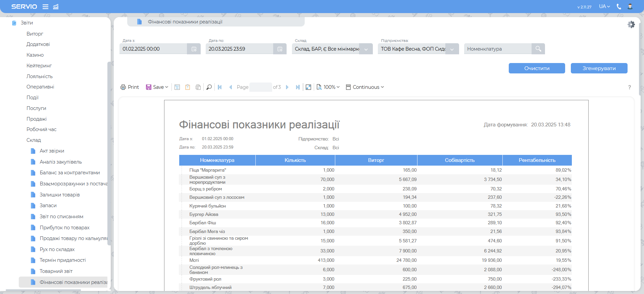Click the Очистити button
The height and width of the screenshot is (294, 644).
coord(537,68)
